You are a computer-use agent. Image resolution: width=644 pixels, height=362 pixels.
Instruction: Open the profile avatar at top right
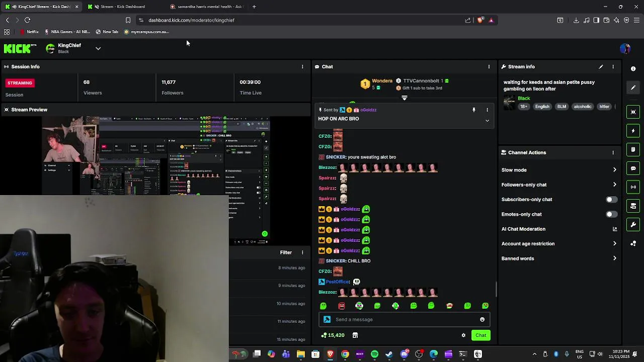pos(625,48)
